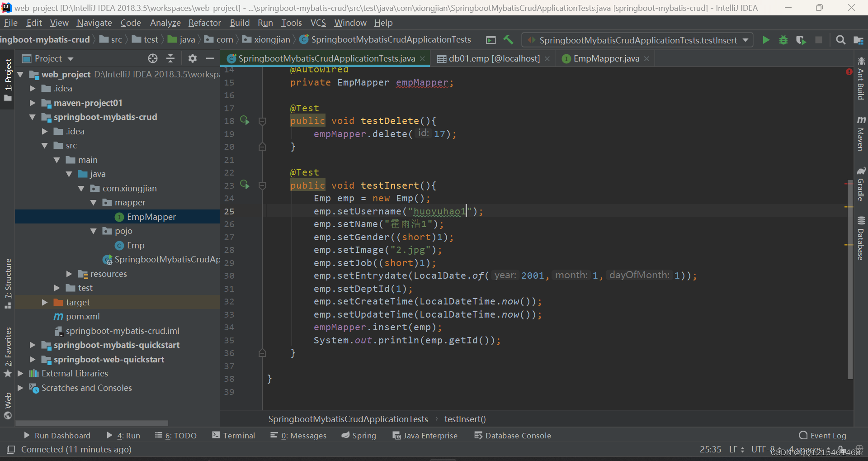
Task: Collapse the mapper package node
Action: click(94, 202)
